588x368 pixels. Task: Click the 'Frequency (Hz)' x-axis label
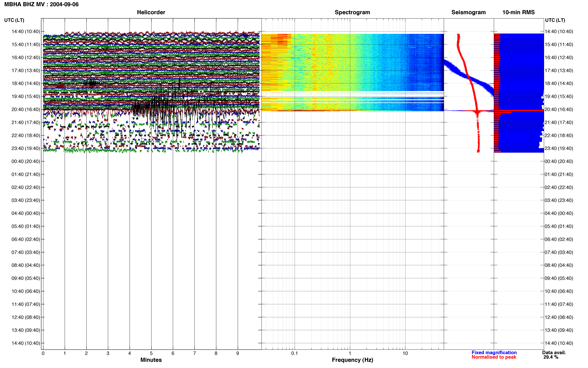pos(352,360)
